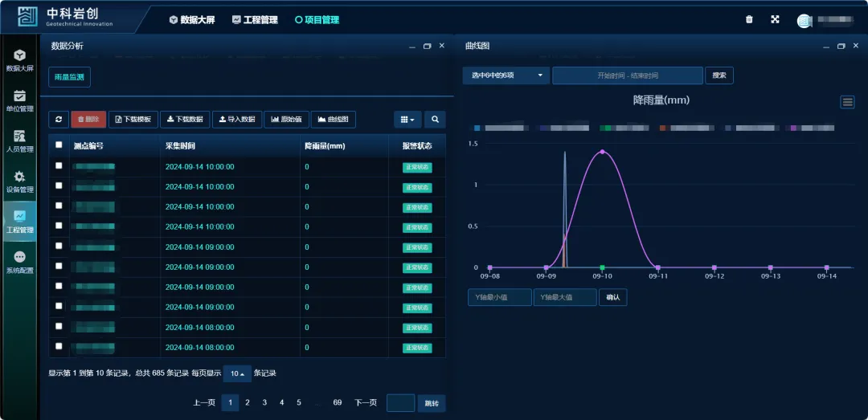Open 单位管理 in the left sidebar
The width and height of the screenshot is (868, 420).
[x=19, y=100]
